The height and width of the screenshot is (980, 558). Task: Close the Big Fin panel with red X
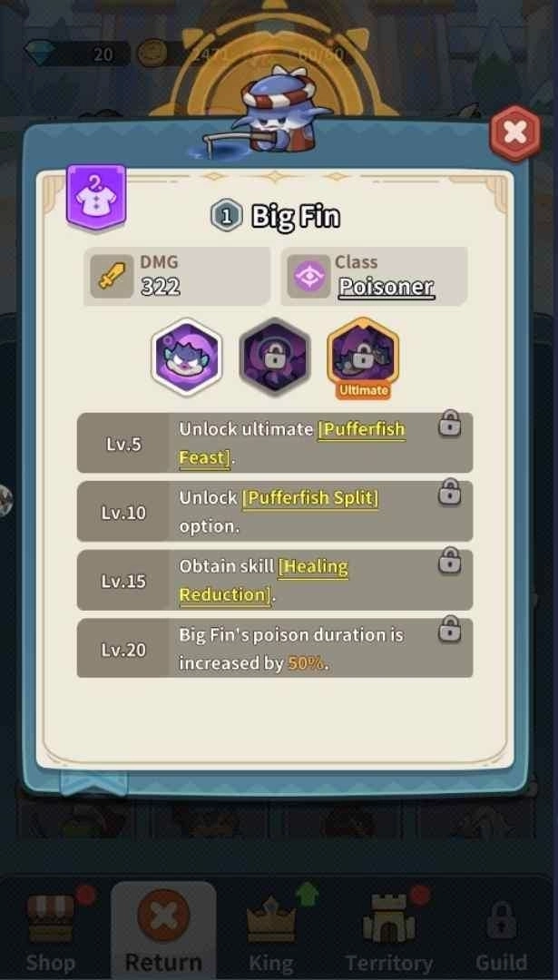[x=514, y=133]
